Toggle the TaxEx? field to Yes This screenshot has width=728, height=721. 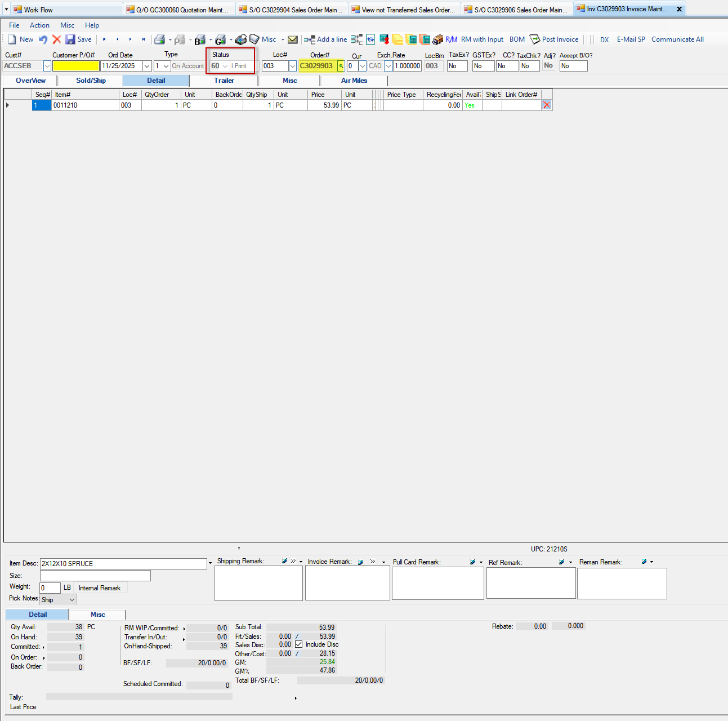(457, 66)
